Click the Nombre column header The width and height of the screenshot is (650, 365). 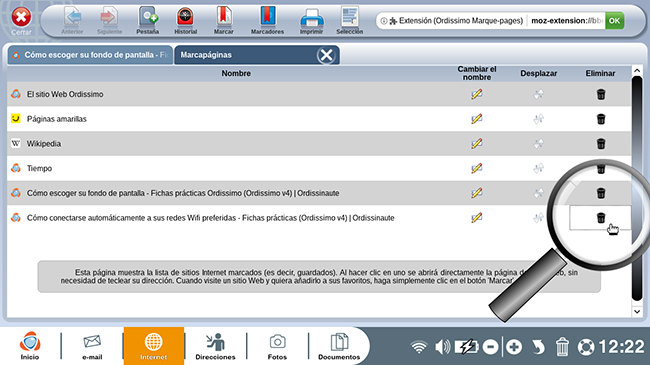click(x=236, y=73)
